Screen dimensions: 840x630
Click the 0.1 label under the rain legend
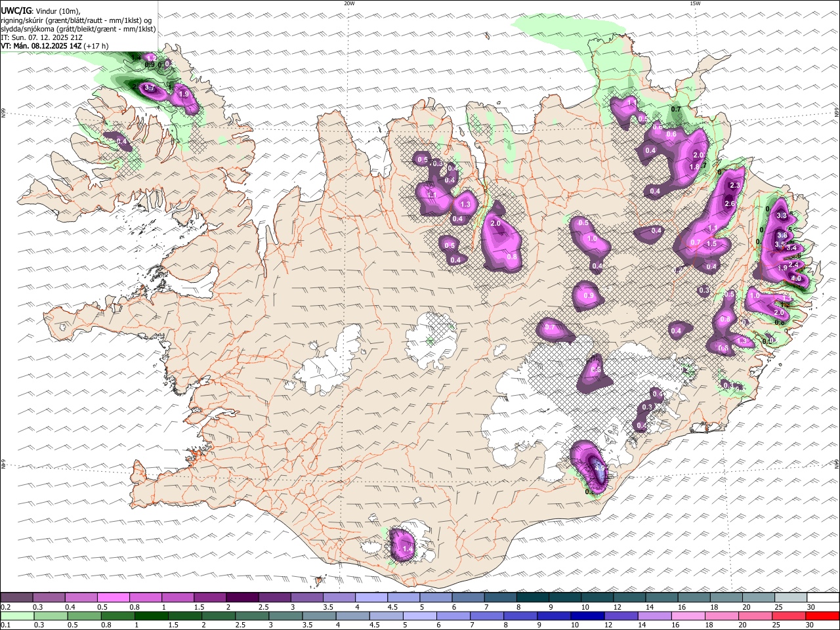[5, 625]
